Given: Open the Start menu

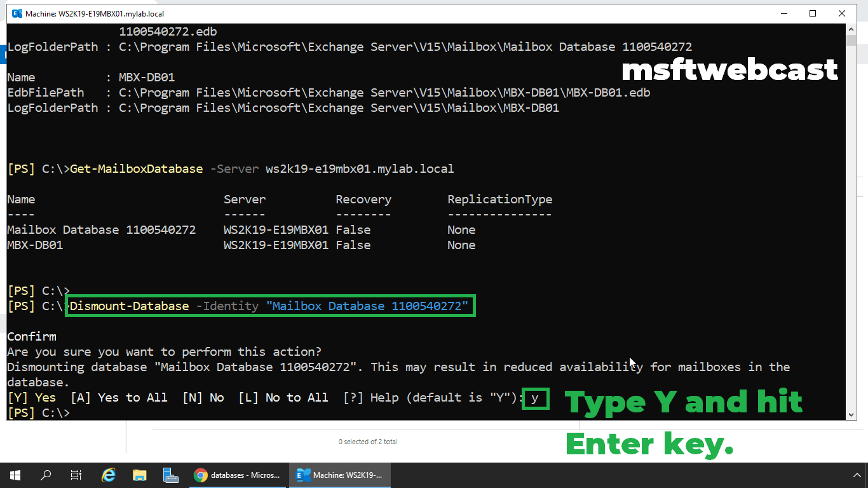Looking at the screenshot, I should (14, 475).
